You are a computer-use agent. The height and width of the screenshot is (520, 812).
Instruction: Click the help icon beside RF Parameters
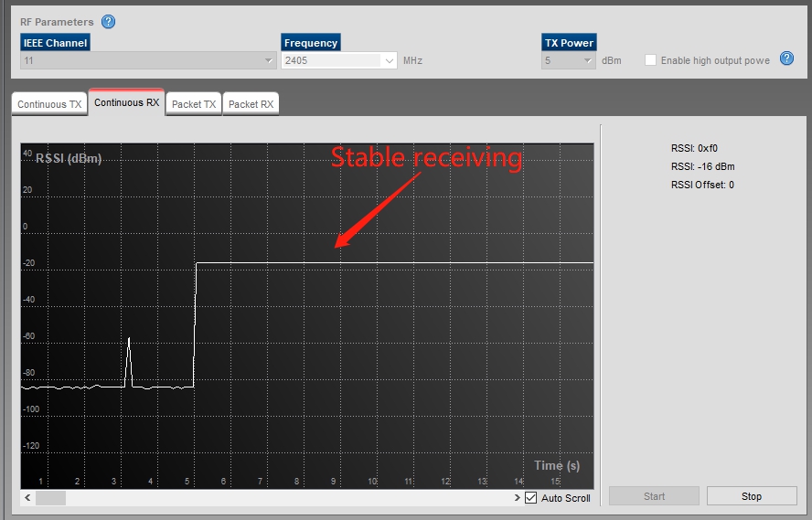click(x=109, y=22)
